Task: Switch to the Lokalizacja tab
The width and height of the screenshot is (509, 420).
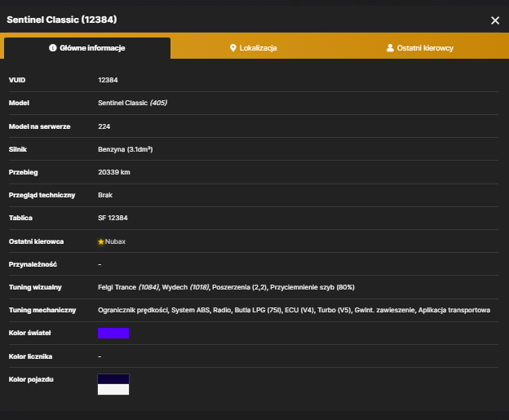Action: click(254, 48)
